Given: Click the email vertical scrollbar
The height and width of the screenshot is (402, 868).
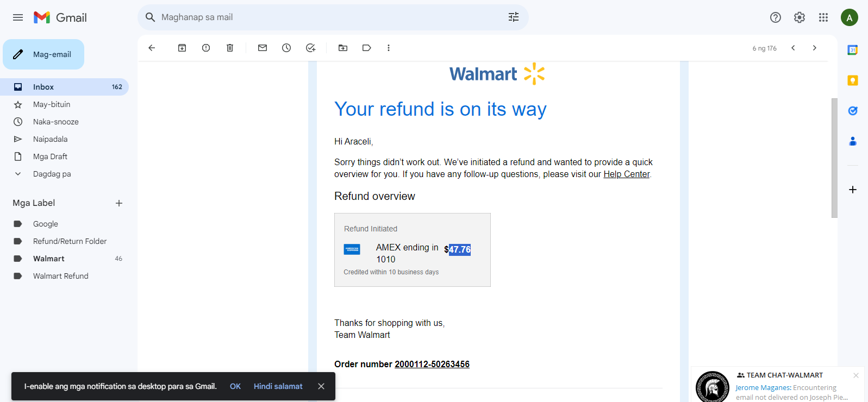Looking at the screenshot, I should pyautogui.click(x=834, y=158).
